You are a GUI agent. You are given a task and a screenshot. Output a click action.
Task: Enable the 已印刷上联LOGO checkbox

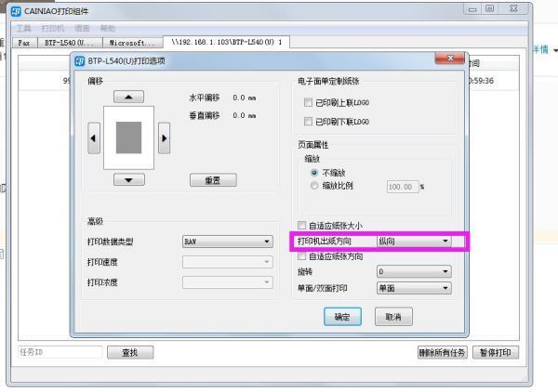click(309, 103)
